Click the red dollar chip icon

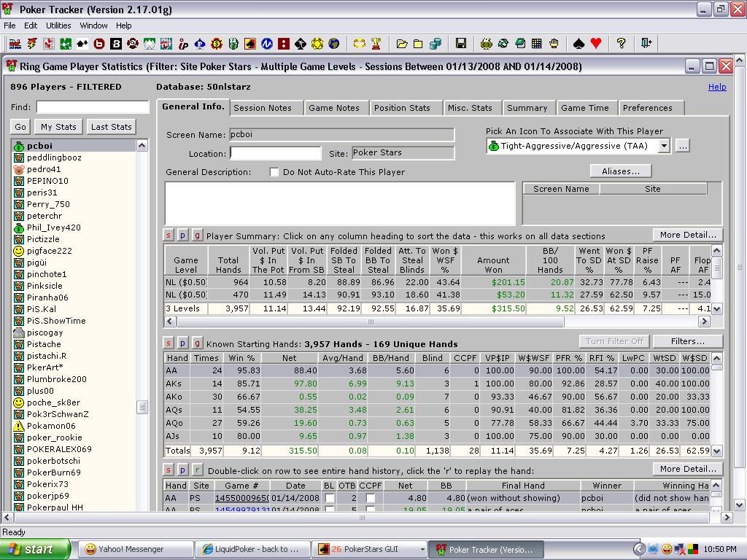coord(216,44)
